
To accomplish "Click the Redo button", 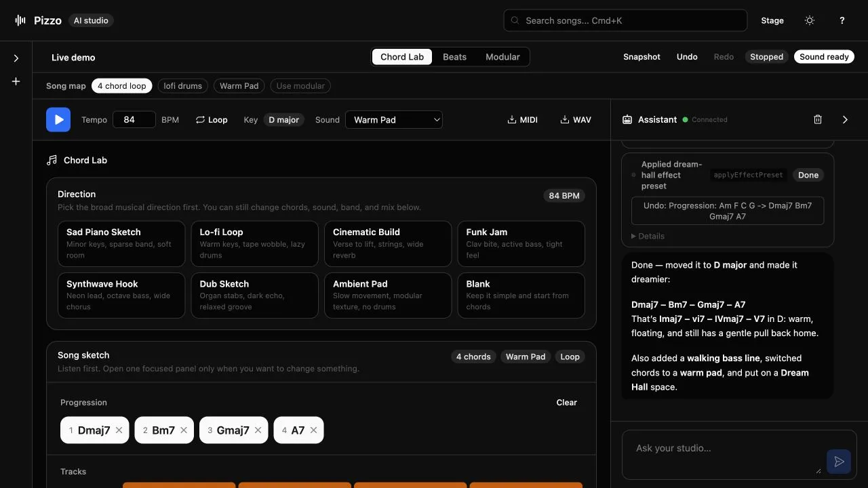I will click(x=724, y=57).
